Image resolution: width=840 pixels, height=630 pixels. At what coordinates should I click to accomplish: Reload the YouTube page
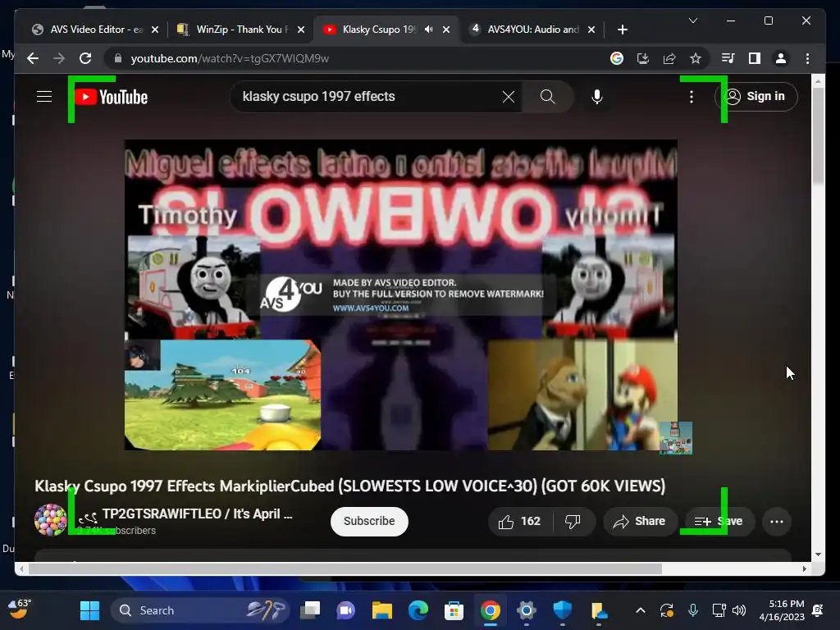pyautogui.click(x=85, y=58)
